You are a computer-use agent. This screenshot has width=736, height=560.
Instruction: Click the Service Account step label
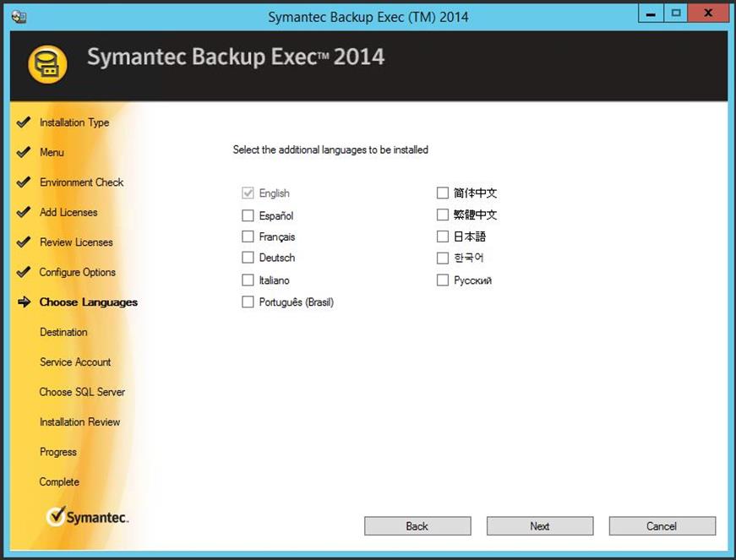[x=75, y=362]
